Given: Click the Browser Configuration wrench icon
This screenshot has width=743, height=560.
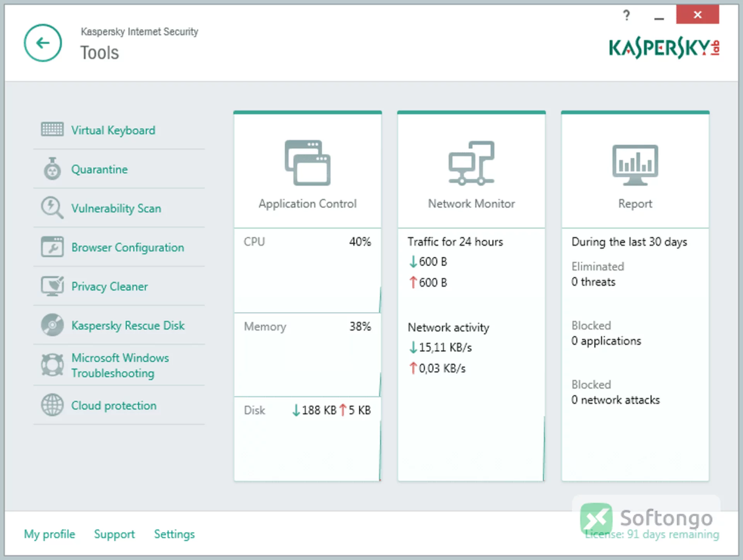Looking at the screenshot, I should tap(52, 247).
